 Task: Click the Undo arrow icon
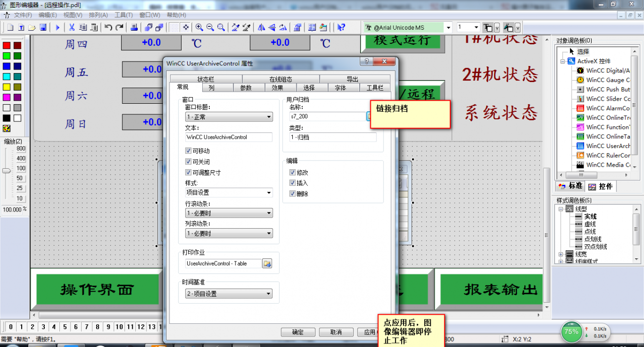tap(108, 27)
